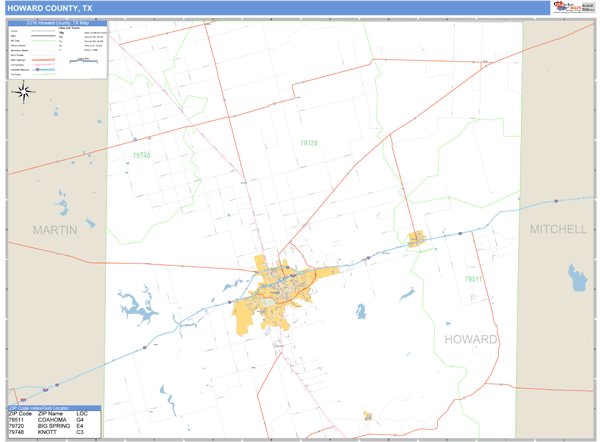Screen dimensions: 600x442
Task: Click the '2016 Howard County, TX Map' legend header
Action: pyautogui.click(x=58, y=23)
